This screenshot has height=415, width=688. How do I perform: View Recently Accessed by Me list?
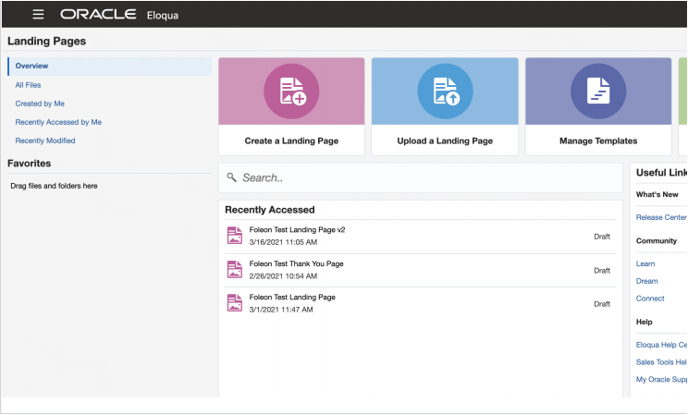(58, 122)
